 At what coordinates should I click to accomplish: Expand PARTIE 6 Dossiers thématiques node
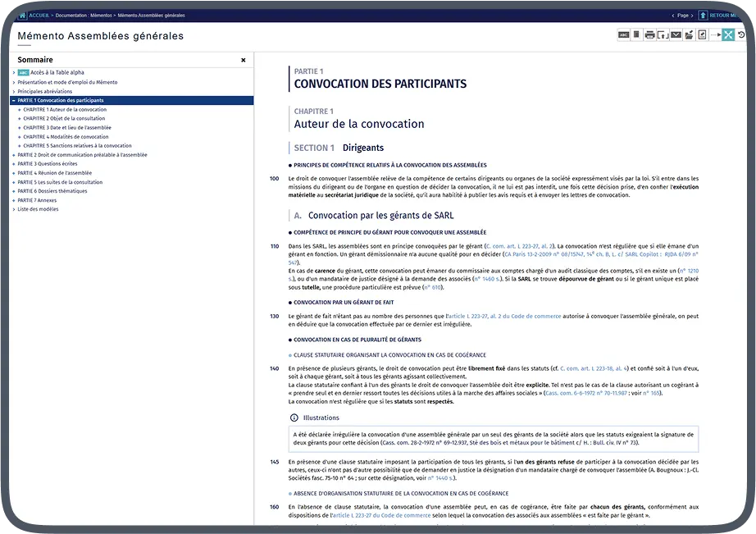point(14,191)
